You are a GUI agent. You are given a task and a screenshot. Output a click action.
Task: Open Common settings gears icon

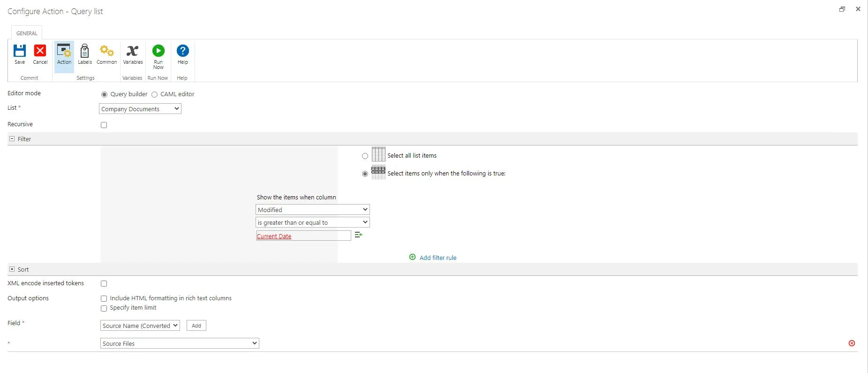coord(107,51)
